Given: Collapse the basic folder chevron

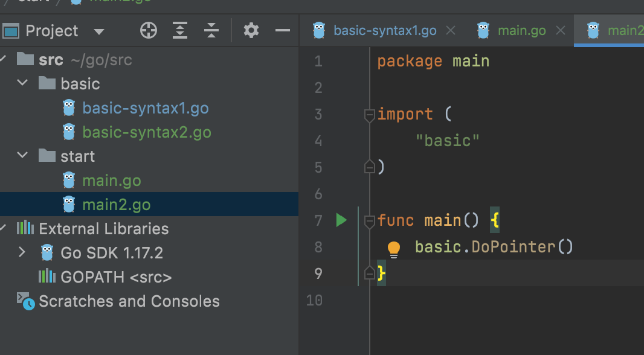Looking at the screenshot, I should pos(22,83).
